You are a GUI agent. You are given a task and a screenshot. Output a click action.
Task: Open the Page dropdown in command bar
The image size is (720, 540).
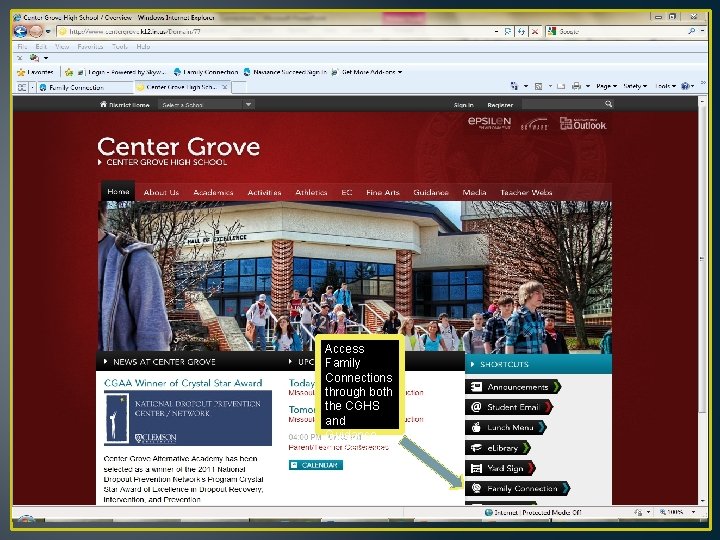tap(606, 86)
